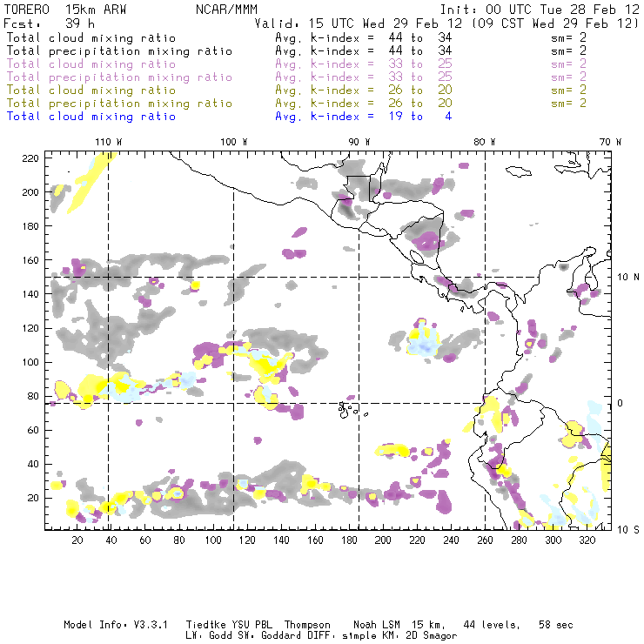Click the y-axis tick label '180'
The height and width of the screenshot is (644, 644).
pyautogui.click(x=30, y=226)
